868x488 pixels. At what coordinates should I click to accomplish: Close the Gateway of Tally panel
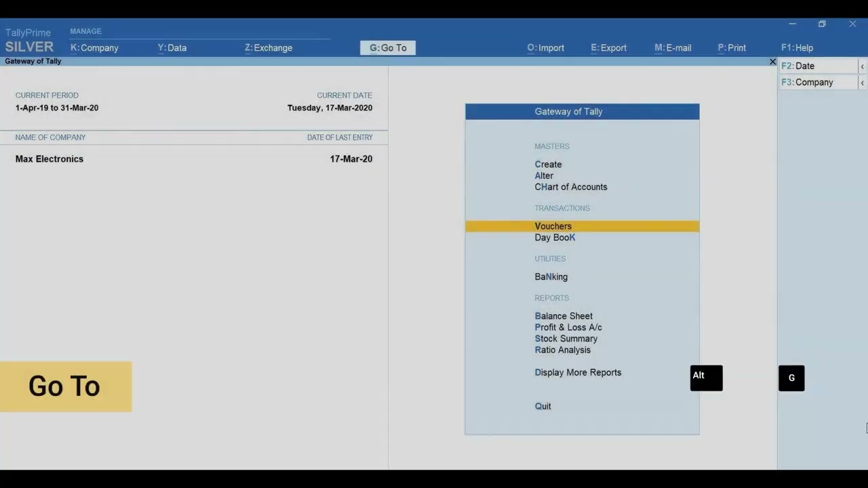tap(772, 62)
